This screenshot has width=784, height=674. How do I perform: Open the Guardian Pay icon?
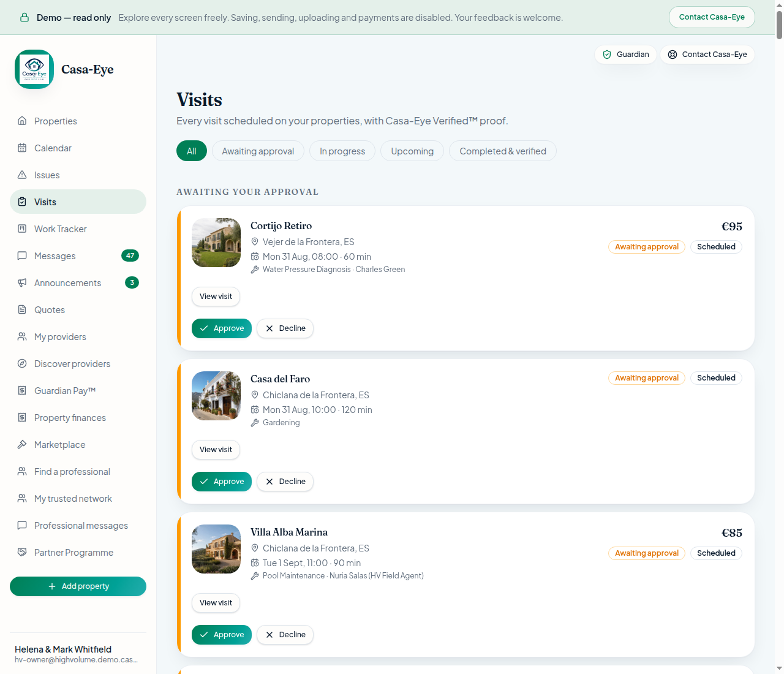click(22, 390)
